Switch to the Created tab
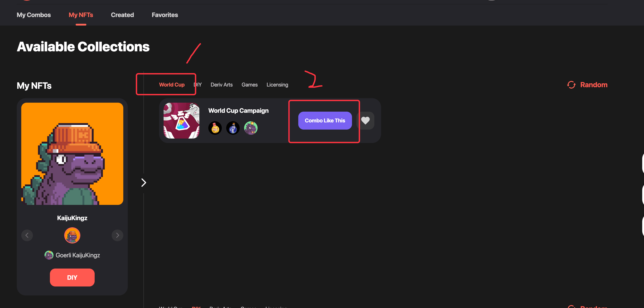 tap(122, 15)
